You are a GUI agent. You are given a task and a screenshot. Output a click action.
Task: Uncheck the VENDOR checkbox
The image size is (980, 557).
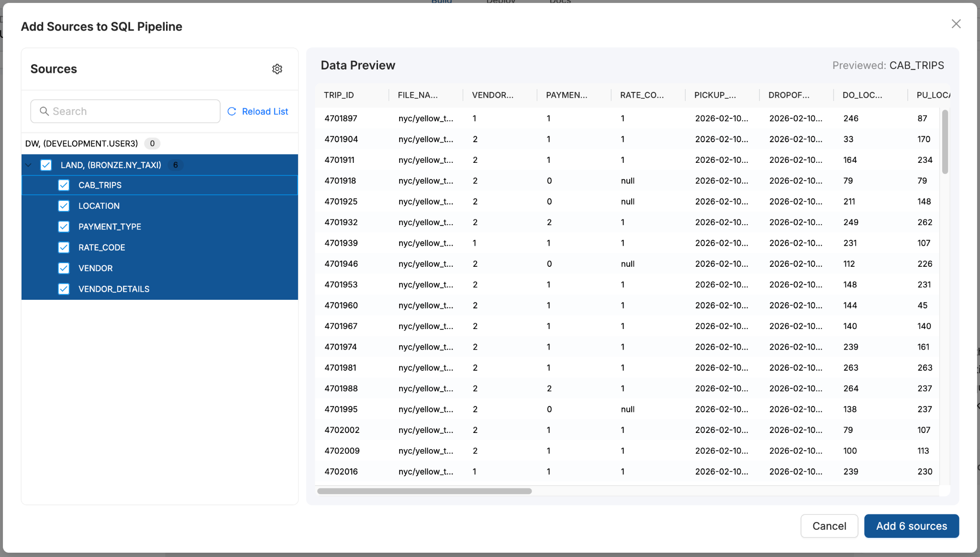64,268
